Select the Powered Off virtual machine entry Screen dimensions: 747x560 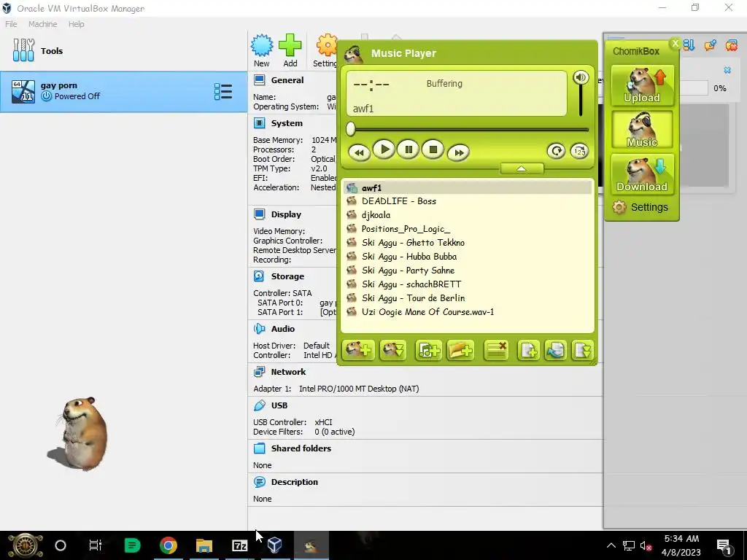click(x=123, y=91)
